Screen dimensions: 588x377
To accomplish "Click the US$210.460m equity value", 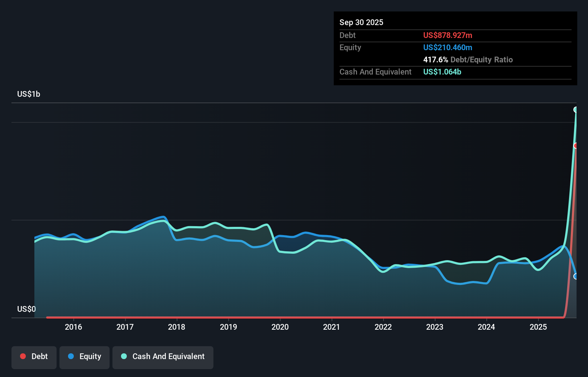I will pyautogui.click(x=448, y=47).
